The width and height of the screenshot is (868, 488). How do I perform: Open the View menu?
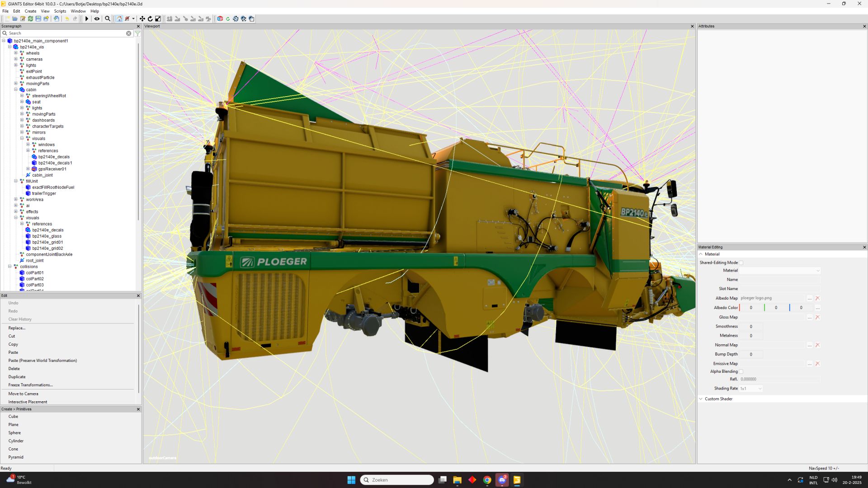[45, 11]
